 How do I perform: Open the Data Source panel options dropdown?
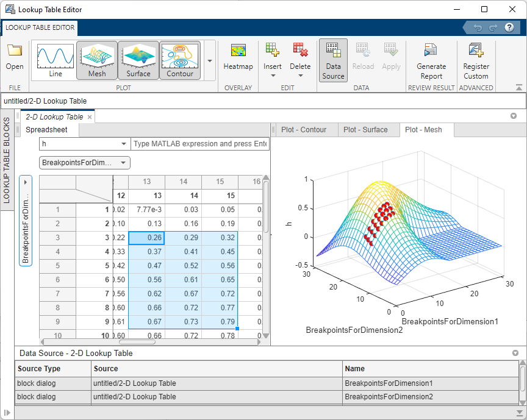515,353
